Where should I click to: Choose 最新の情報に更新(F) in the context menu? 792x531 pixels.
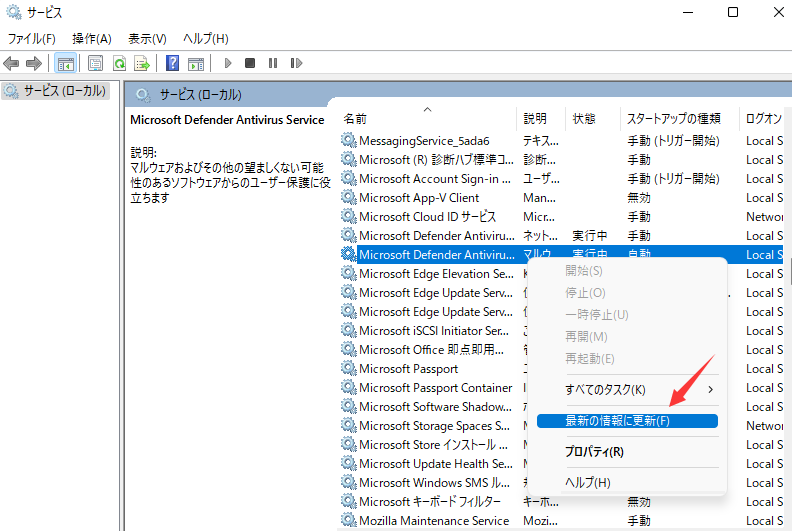click(627, 421)
